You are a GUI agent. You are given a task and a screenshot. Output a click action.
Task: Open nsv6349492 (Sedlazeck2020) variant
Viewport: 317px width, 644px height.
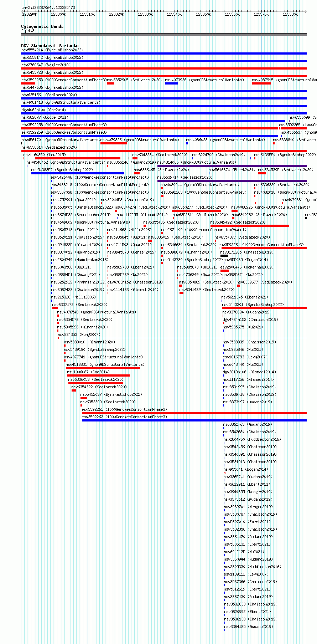[238, 223]
